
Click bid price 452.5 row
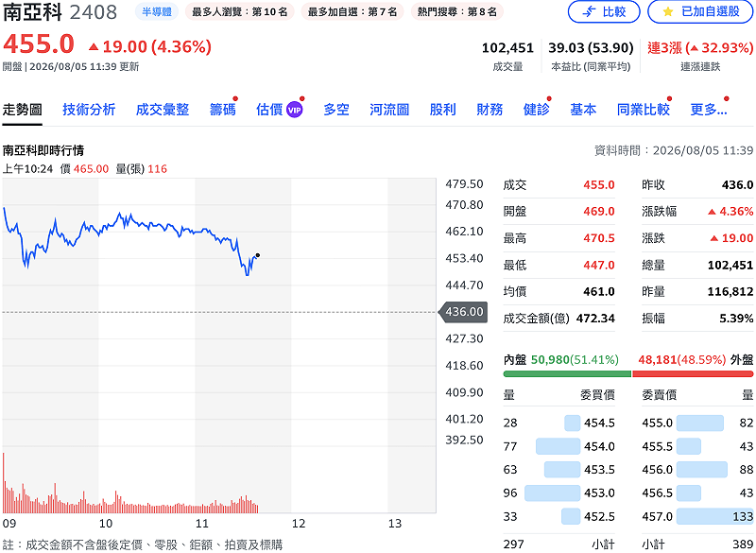(558, 516)
